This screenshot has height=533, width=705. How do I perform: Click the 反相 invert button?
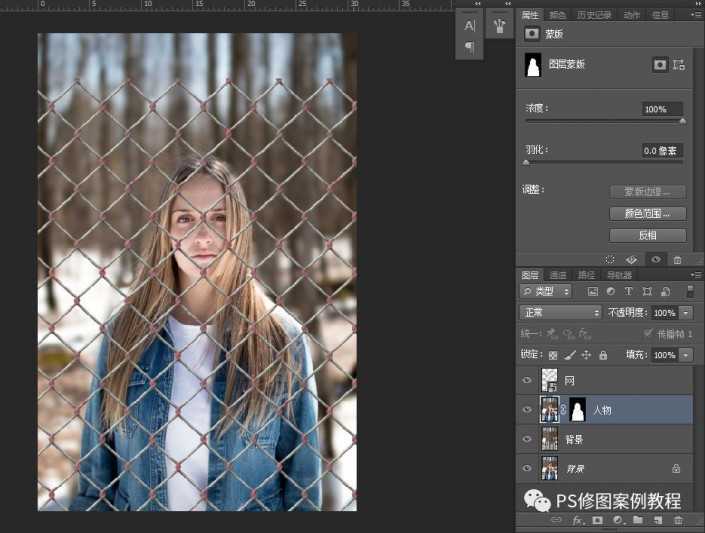[x=647, y=236]
